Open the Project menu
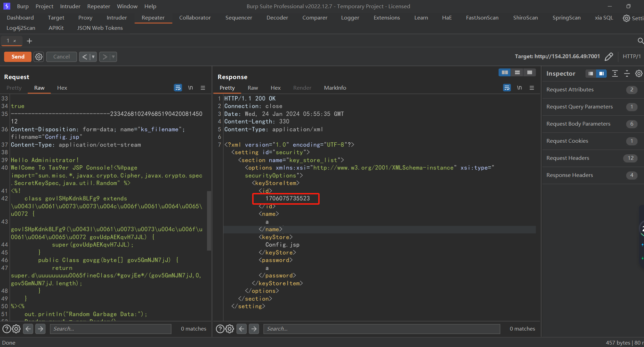 (44, 7)
